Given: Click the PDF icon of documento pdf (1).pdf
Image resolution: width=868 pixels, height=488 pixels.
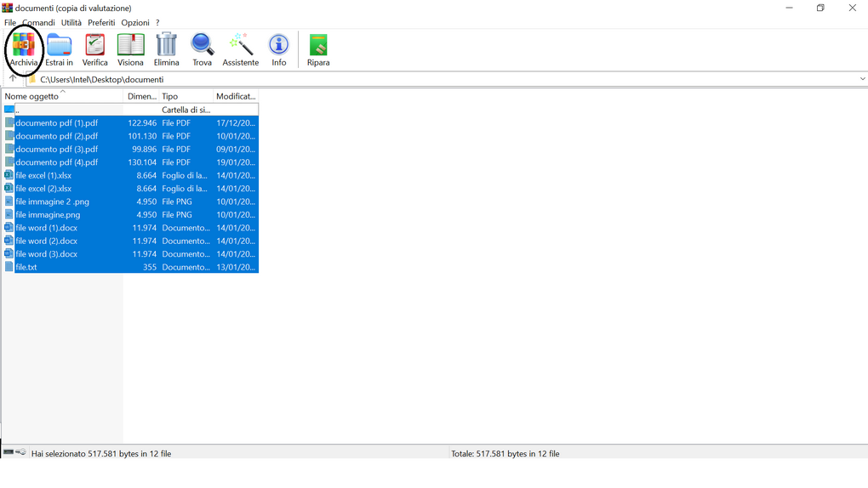Looking at the screenshot, I should tap(9, 122).
